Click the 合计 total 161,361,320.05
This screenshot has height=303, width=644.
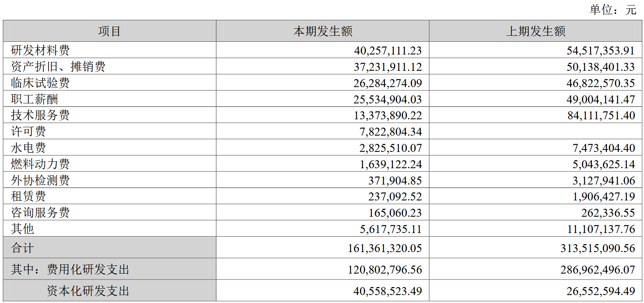[x=385, y=248]
